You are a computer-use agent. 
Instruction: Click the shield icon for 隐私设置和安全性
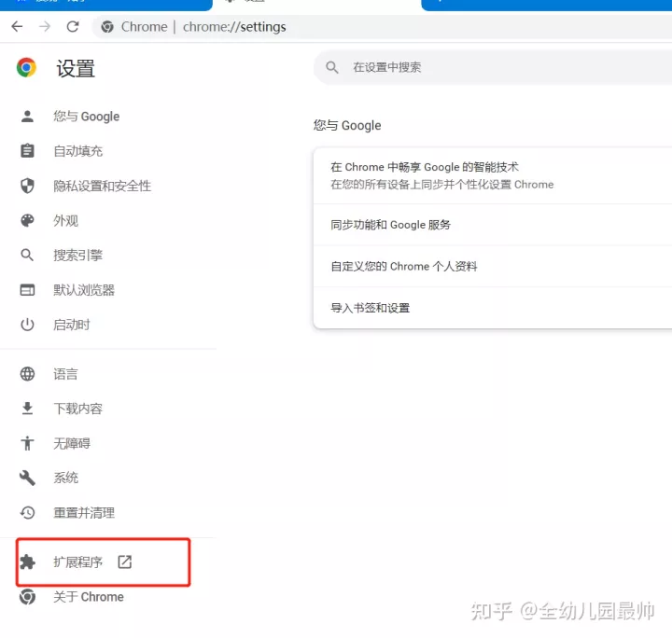[x=27, y=186]
